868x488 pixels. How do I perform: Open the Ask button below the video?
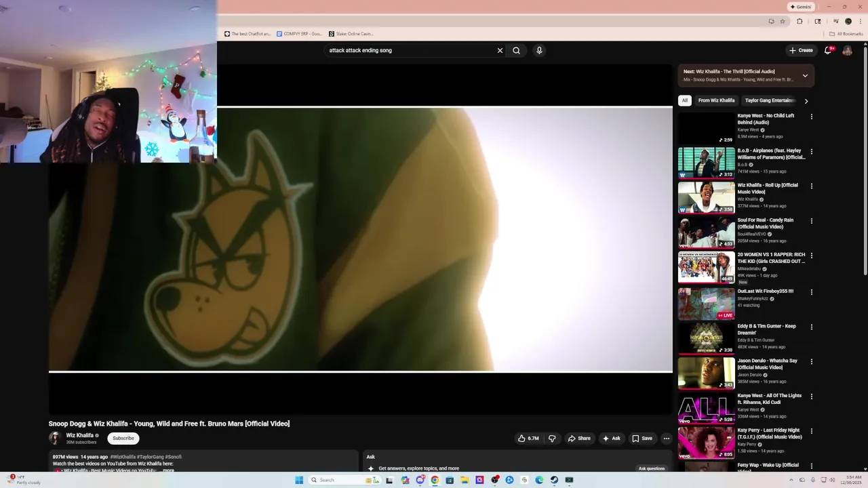coord(611,439)
